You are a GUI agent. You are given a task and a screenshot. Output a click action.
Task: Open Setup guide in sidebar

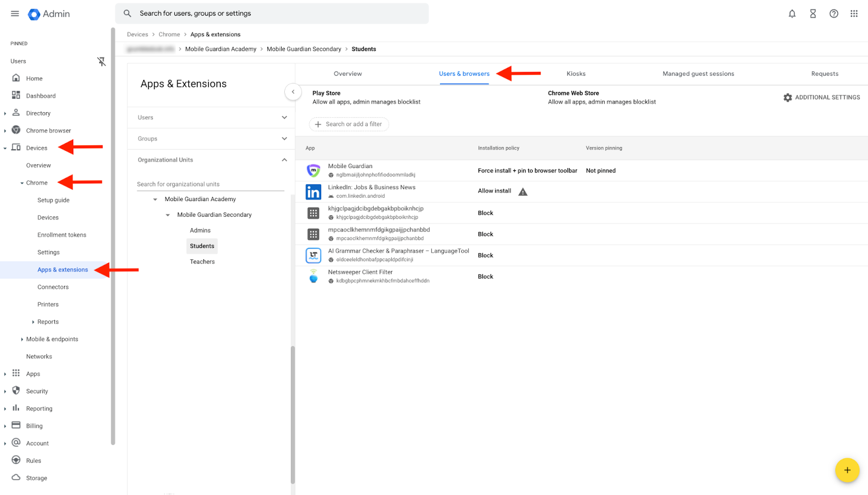53,200
